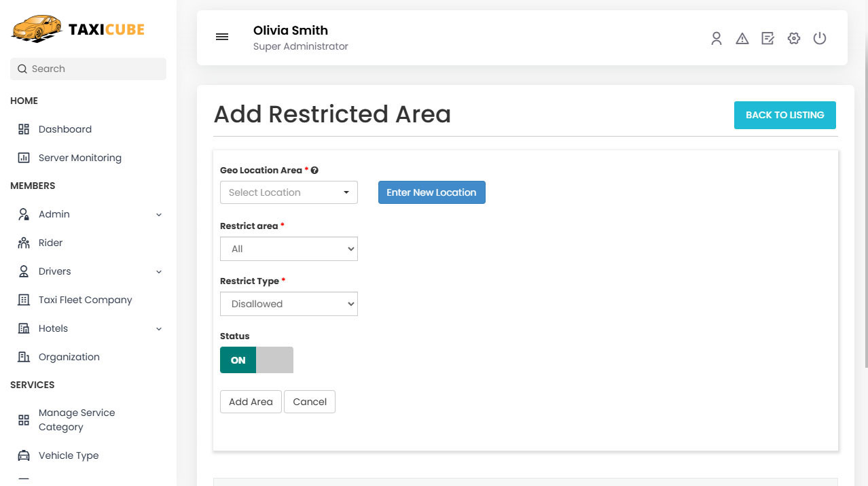This screenshot has height=486, width=868.
Task: Click the Geo Location Area help icon
Action: [x=314, y=171]
